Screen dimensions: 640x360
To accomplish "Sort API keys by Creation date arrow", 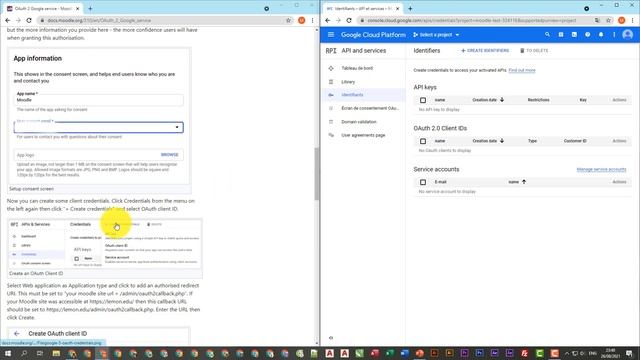I will pos(502,100).
